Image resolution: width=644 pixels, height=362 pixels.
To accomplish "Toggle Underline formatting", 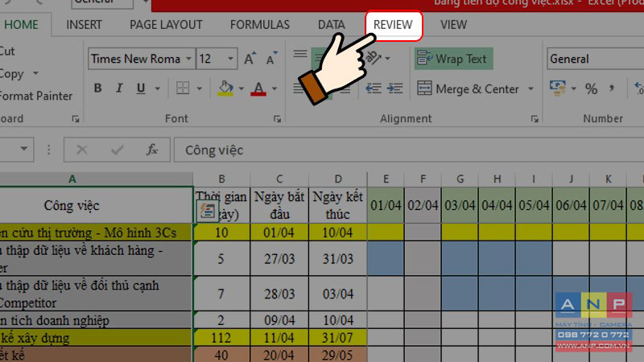I will (x=141, y=88).
